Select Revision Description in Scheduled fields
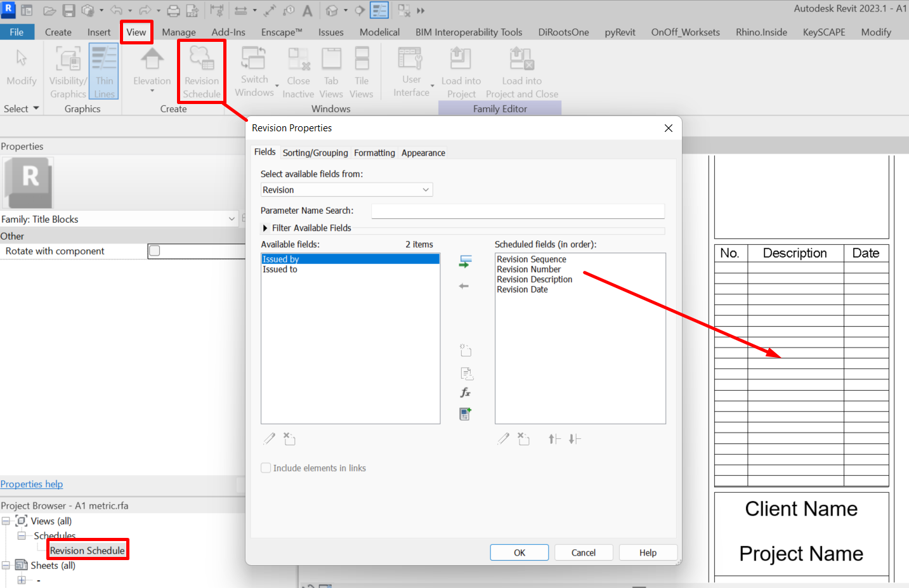The image size is (909, 588). (x=535, y=280)
